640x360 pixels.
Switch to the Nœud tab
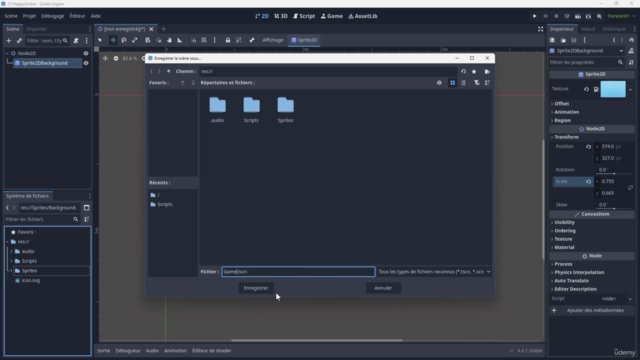588,29
